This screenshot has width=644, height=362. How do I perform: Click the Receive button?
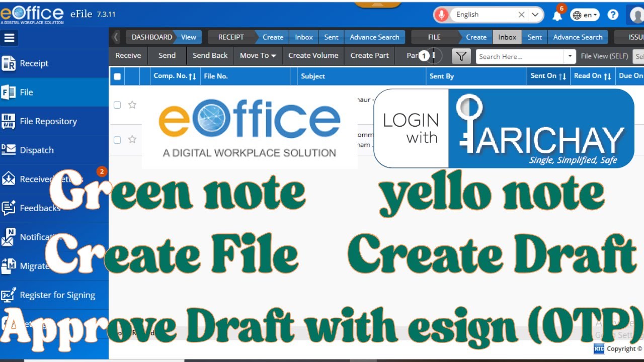click(128, 55)
